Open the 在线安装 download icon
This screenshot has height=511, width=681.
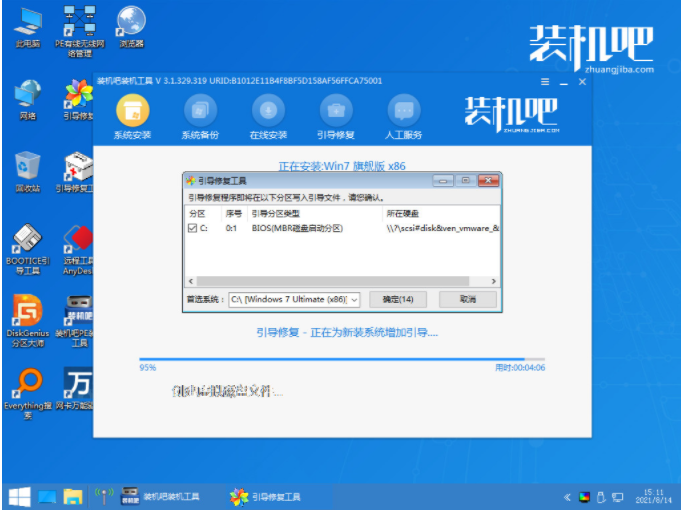[x=268, y=111]
